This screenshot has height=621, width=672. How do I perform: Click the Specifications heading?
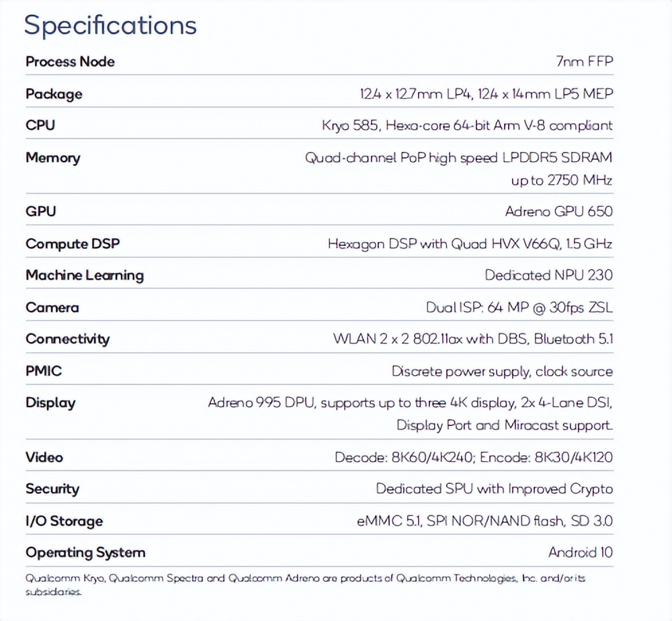[x=110, y=26]
